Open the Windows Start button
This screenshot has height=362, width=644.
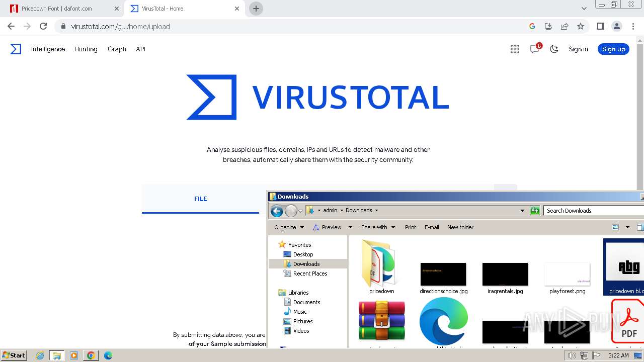coord(14,355)
